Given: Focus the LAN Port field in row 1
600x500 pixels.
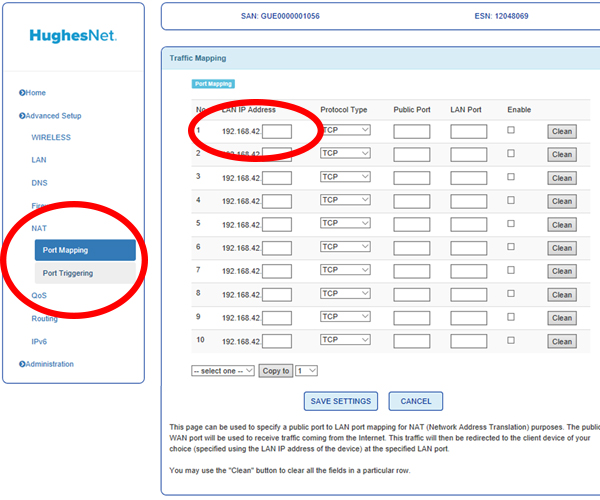Looking at the screenshot, I should point(469,132).
